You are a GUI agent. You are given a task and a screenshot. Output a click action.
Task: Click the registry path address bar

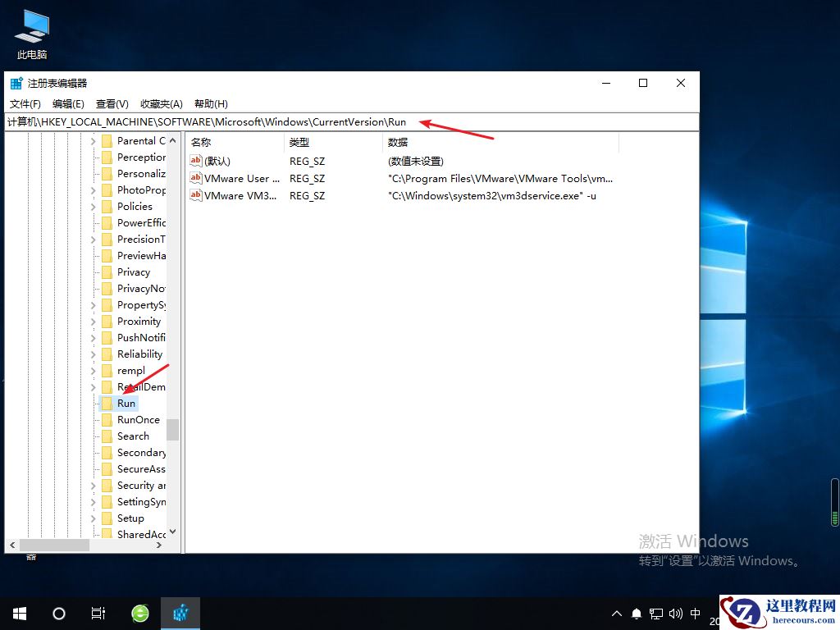pyautogui.click(x=246, y=121)
